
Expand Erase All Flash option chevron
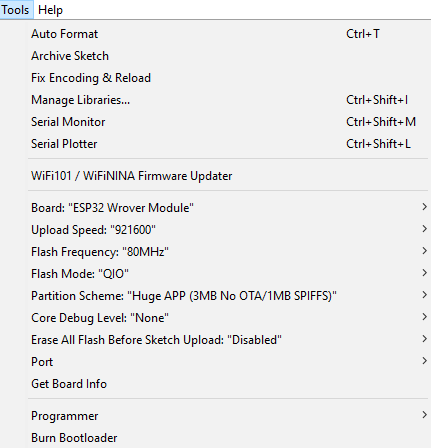(424, 339)
